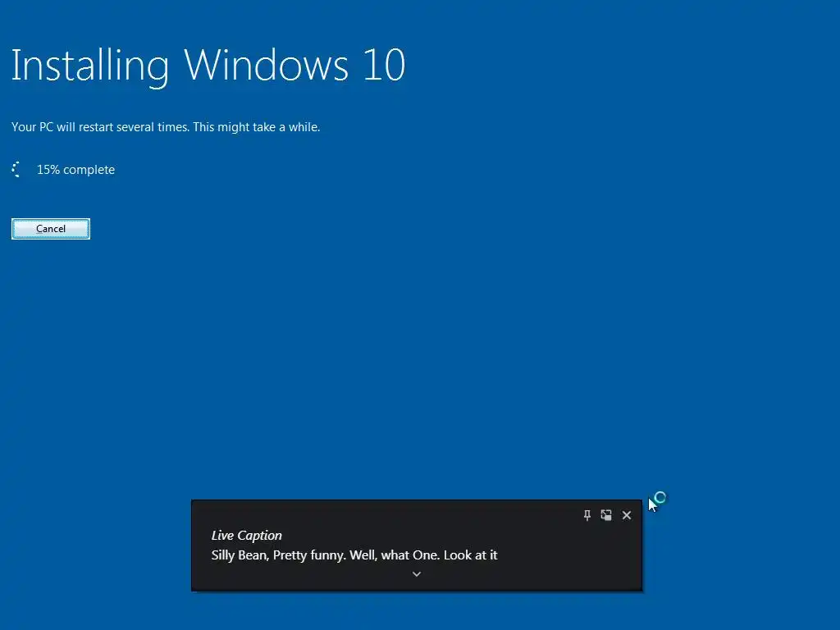Click the 'Live Caption' title label

pyautogui.click(x=246, y=535)
